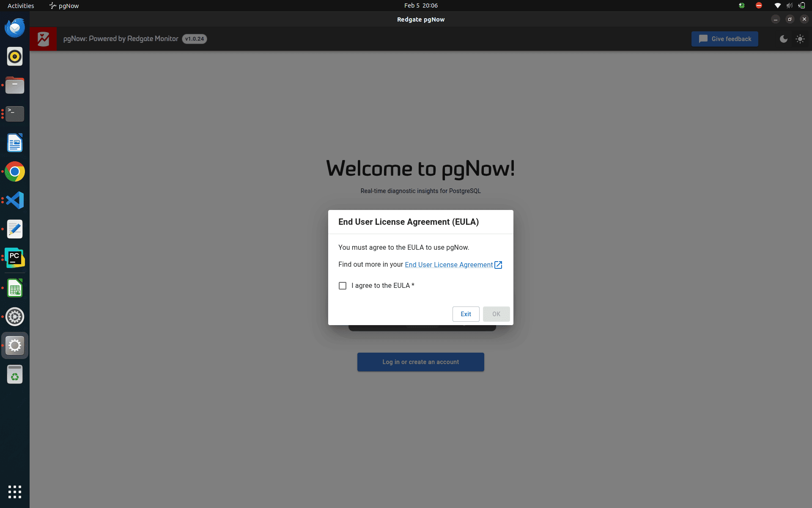
Task: Follow the End User License Agreement link
Action: (x=448, y=265)
